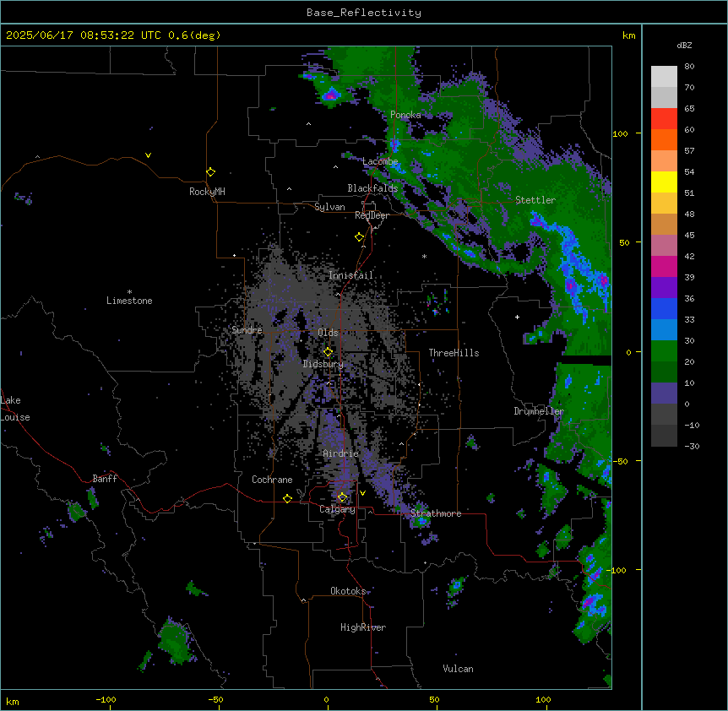The height and width of the screenshot is (711, 728).
Task: Select the Cochrane label
Action: tap(272, 480)
